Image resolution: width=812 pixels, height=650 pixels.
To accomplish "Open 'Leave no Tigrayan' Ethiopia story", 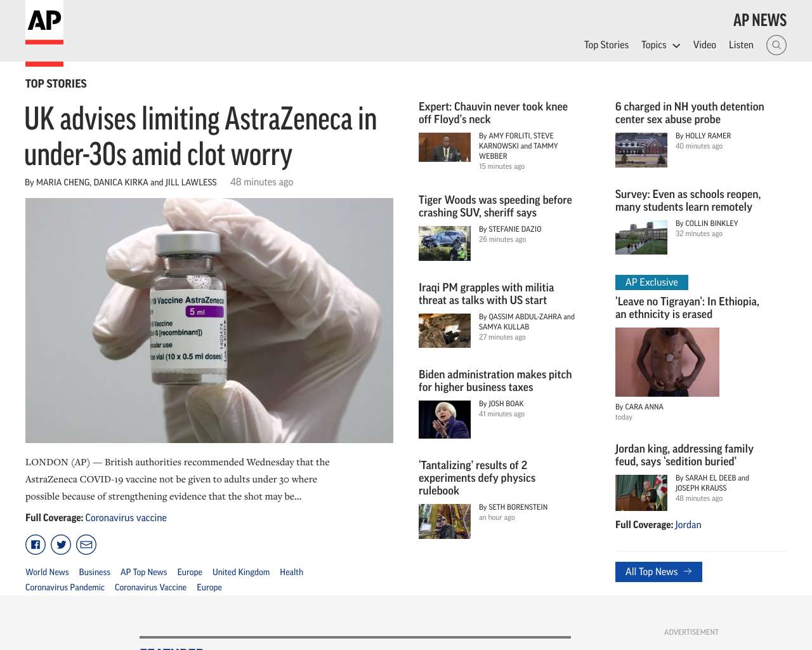I will pyautogui.click(x=687, y=308).
